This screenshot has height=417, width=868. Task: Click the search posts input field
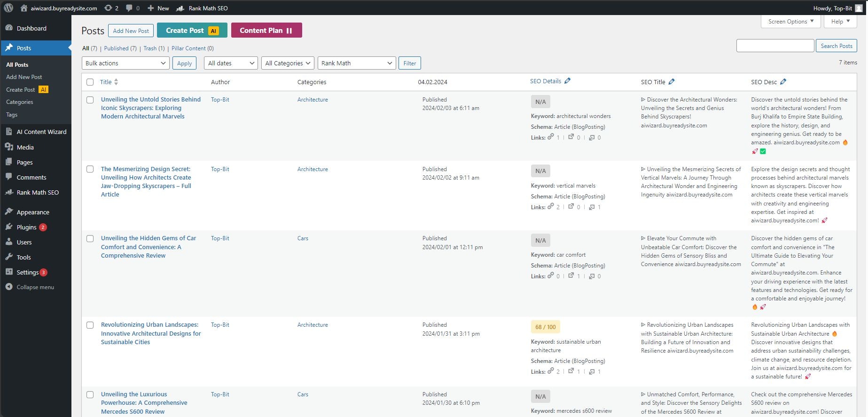tap(775, 46)
